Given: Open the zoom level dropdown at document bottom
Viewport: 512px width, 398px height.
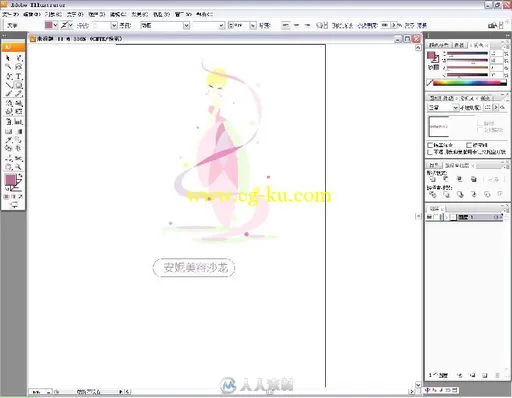Looking at the screenshot, I should tap(49, 392).
